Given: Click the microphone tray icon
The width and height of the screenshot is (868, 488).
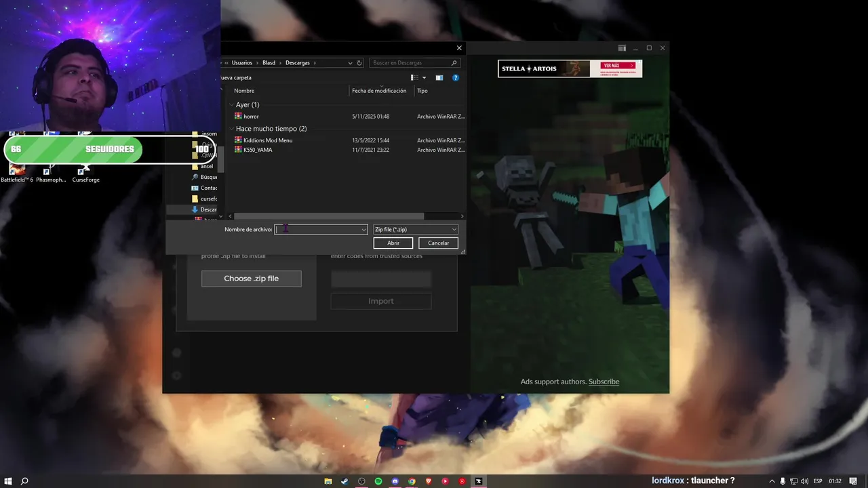Looking at the screenshot, I should pyautogui.click(x=783, y=481).
